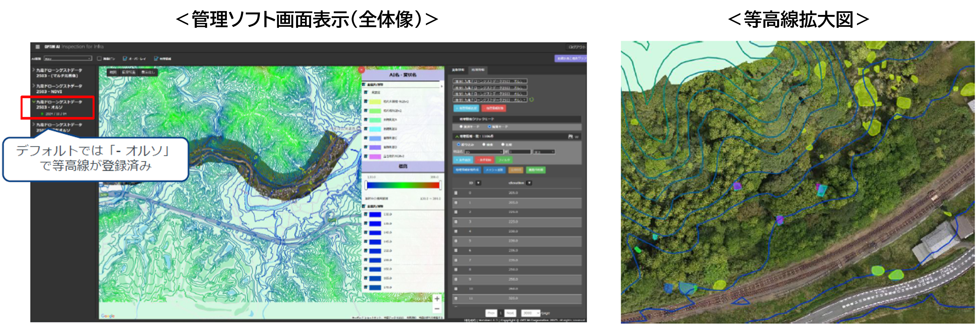Toggle the オーバーレイ overlay checkbox

pyautogui.click(x=125, y=59)
